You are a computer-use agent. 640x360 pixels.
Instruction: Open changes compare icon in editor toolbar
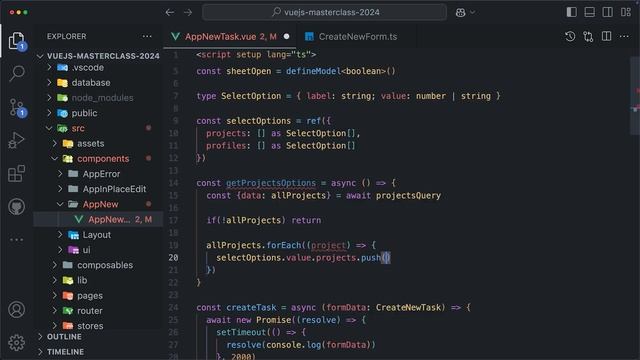(588, 37)
